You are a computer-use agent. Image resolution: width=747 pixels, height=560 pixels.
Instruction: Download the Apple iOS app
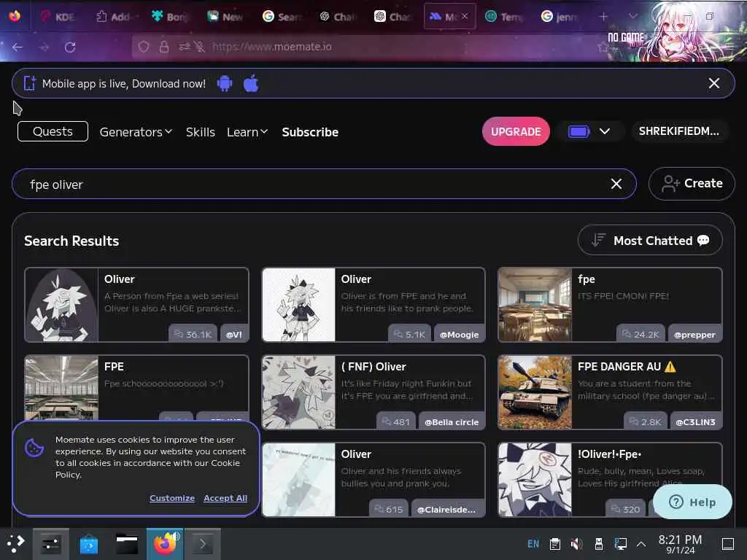coord(251,83)
